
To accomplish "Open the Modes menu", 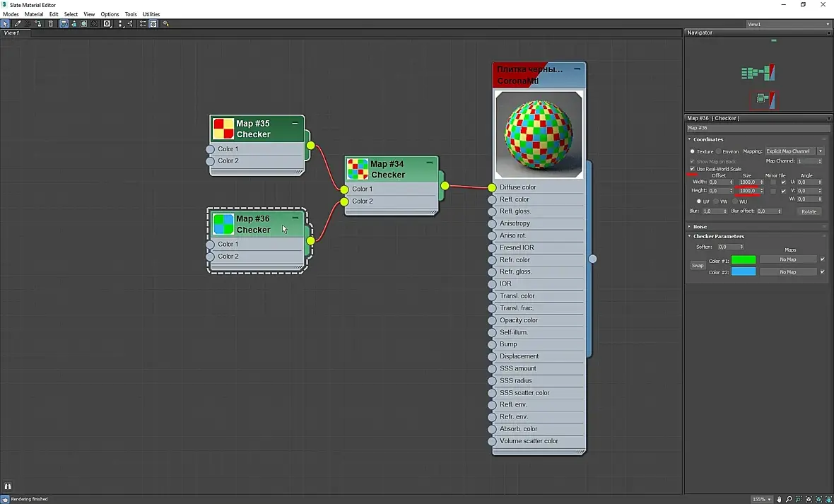I will tap(11, 14).
